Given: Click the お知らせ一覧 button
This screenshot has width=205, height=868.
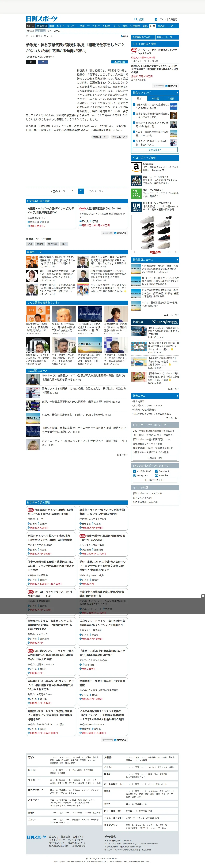Looking at the screenshot, I should [x=155, y=458].
